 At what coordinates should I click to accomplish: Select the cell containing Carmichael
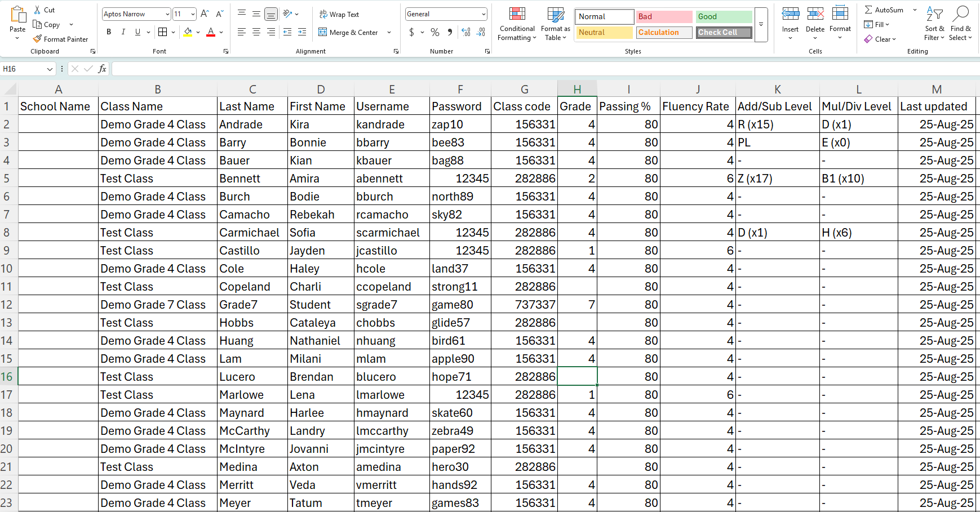point(252,233)
